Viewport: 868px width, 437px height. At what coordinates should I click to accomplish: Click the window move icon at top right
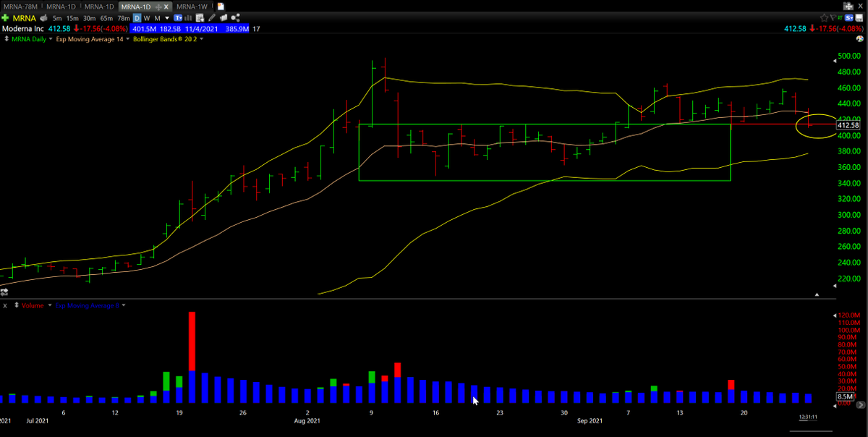click(848, 7)
